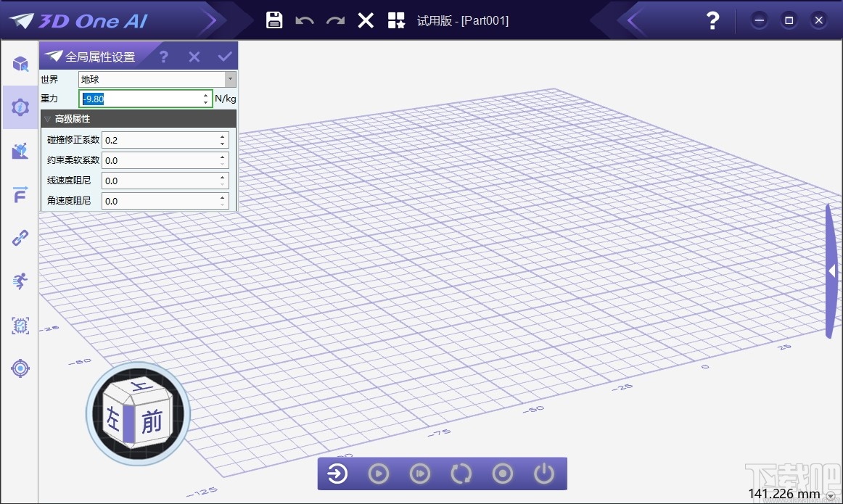
Task: Increase 碰撞修正系数 with up arrow
Action: tap(223, 136)
